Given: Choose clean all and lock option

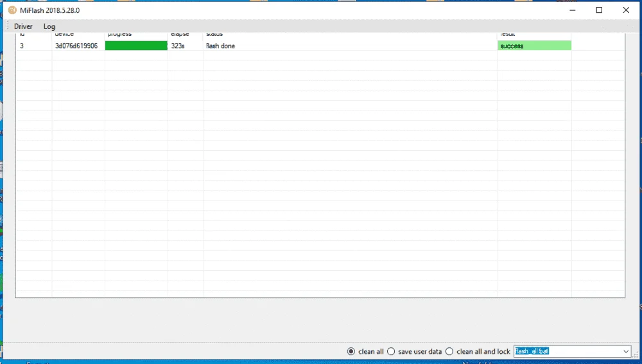Looking at the screenshot, I should tap(449, 351).
